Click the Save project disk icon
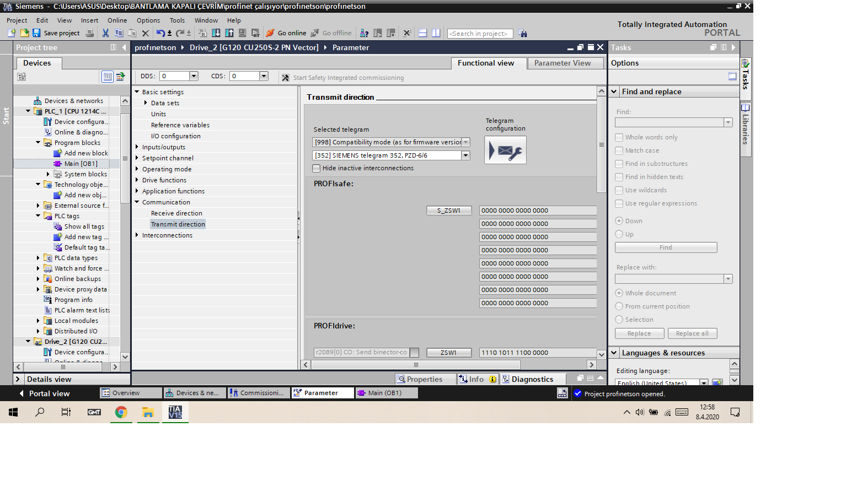Image resolution: width=868 pixels, height=486 pixels. coord(36,33)
